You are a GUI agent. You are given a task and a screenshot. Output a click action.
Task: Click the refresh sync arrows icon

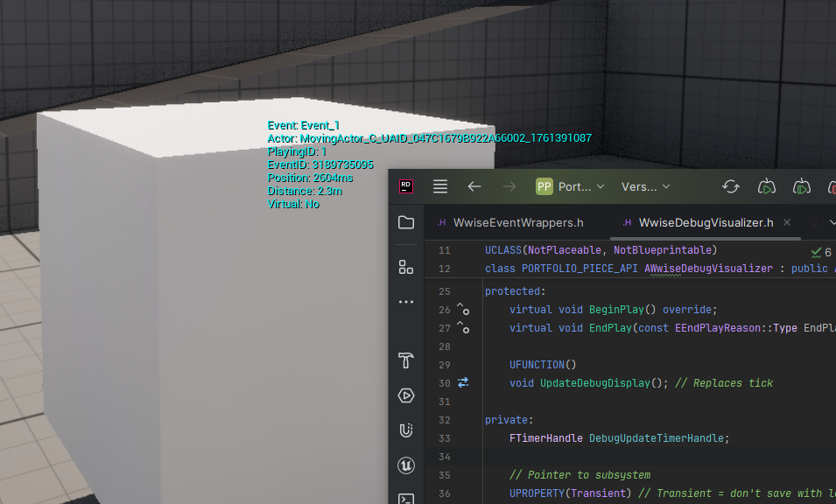pos(731,186)
